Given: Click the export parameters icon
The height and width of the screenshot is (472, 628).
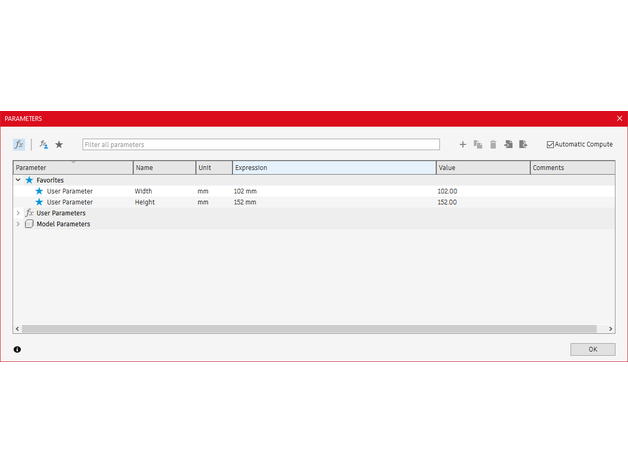Looking at the screenshot, I should (523, 145).
